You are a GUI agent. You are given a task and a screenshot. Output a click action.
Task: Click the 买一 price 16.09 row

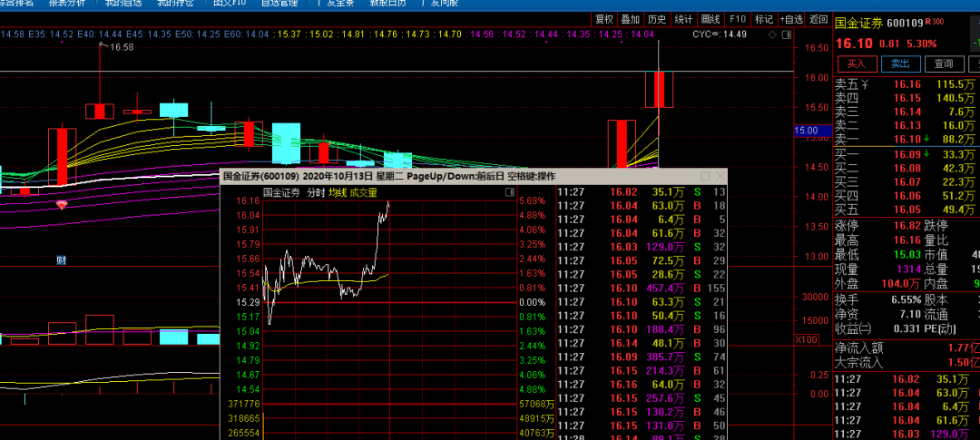(x=906, y=154)
